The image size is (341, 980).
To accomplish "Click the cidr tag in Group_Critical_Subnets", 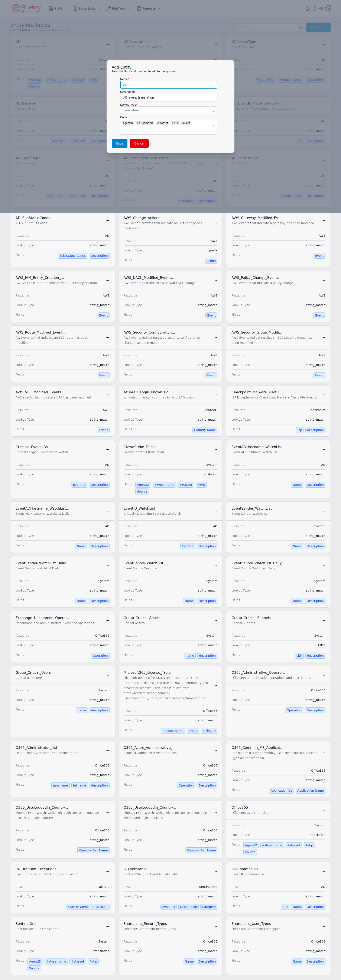I will [x=299, y=655].
